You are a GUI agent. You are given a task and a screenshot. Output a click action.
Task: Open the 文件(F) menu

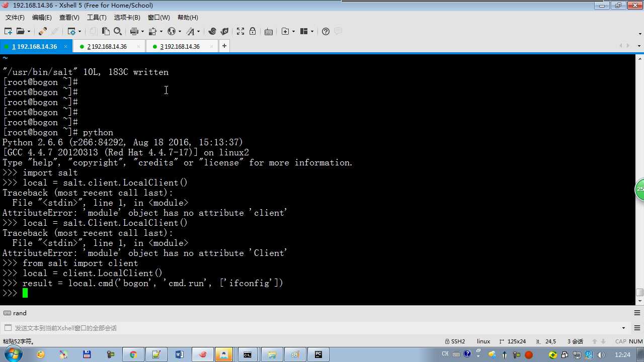tap(15, 18)
